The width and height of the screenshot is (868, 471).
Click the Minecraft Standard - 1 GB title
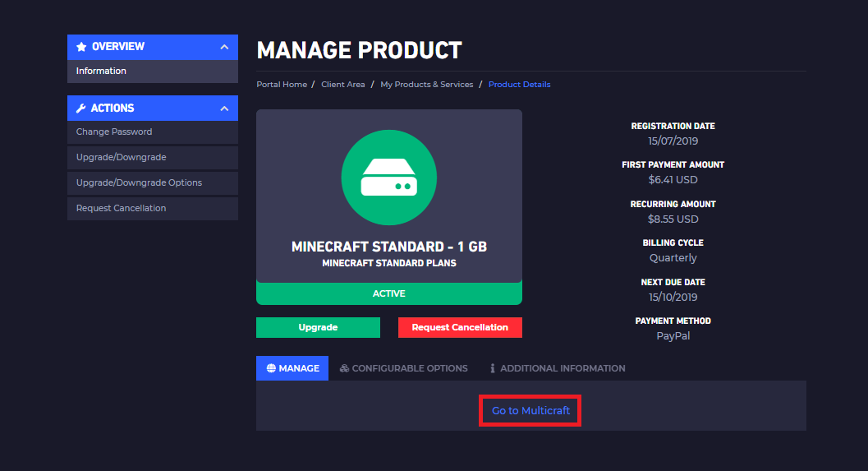tap(389, 247)
